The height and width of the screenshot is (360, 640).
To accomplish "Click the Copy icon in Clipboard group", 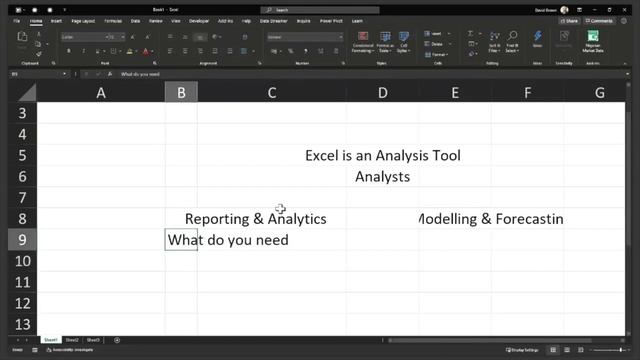I will tap(38, 44).
